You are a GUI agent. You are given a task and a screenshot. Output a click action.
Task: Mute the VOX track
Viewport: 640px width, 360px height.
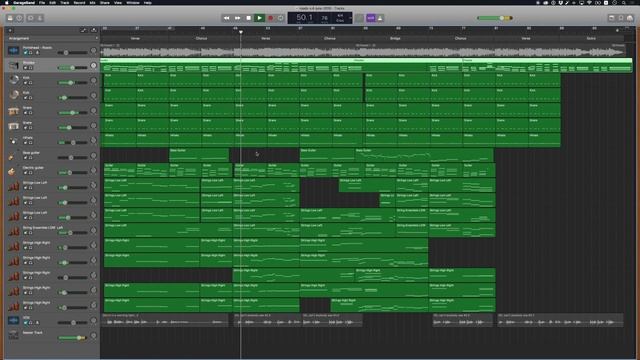(x=25, y=323)
